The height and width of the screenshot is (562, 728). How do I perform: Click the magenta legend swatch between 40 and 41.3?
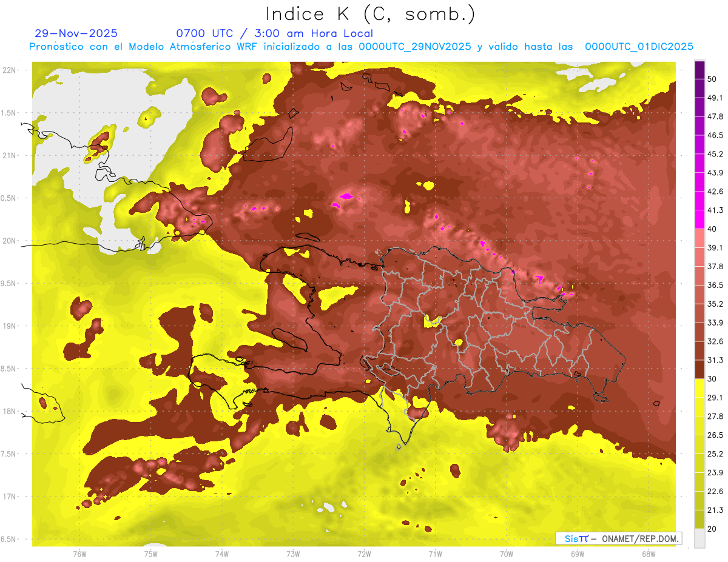(x=699, y=219)
